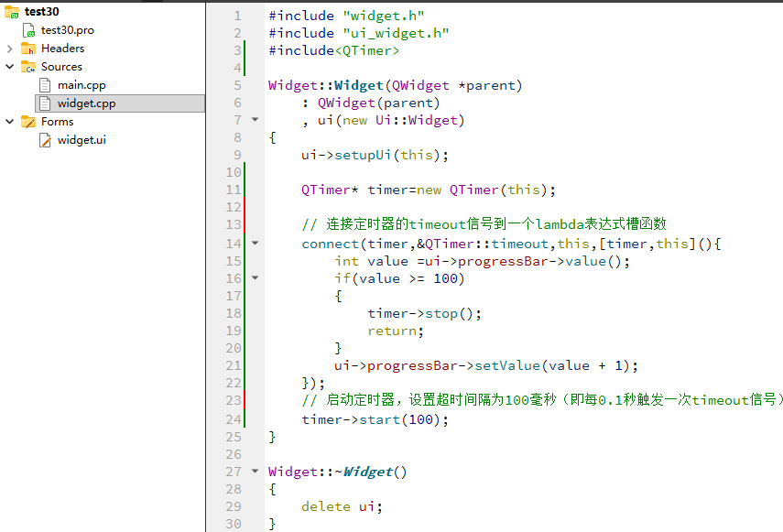This screenshot has width=783, height=532.
Task: Click line number 24 in the gutter
Action: point(234,419)
